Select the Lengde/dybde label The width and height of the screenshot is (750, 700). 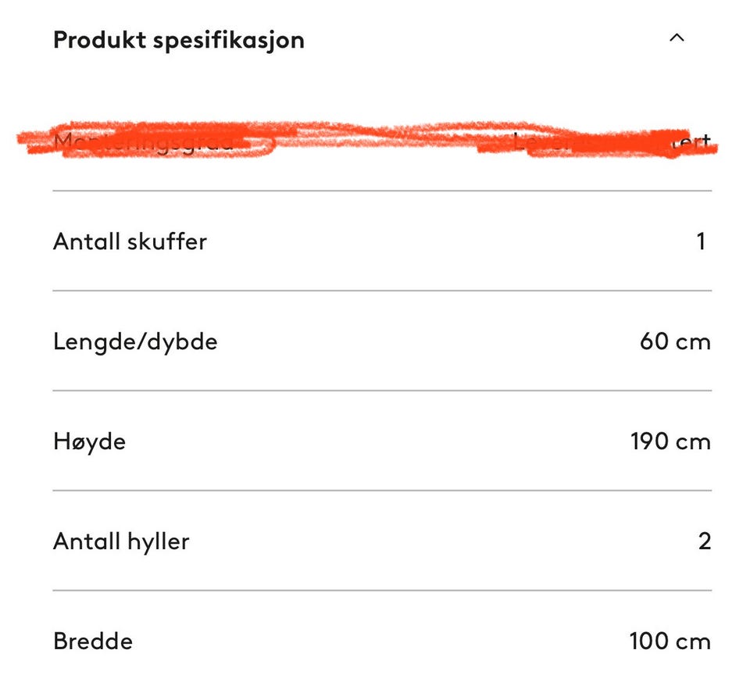(135, 341)
